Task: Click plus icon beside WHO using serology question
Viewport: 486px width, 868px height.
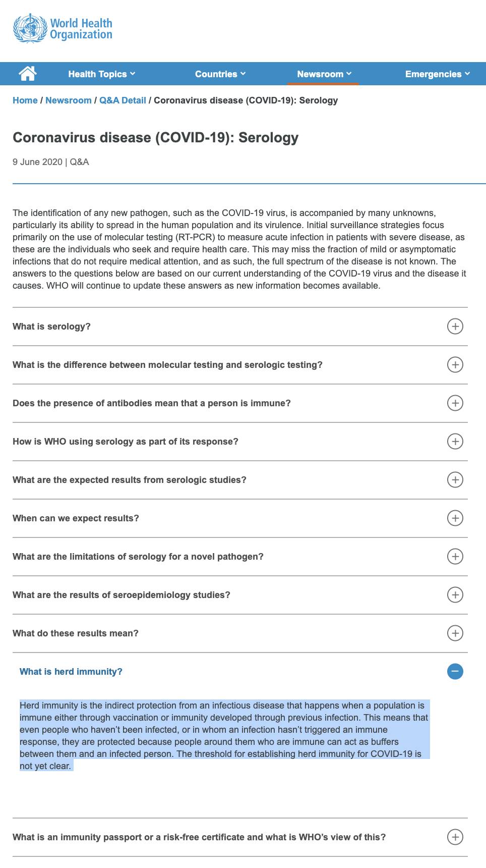Action: point(455,442)
